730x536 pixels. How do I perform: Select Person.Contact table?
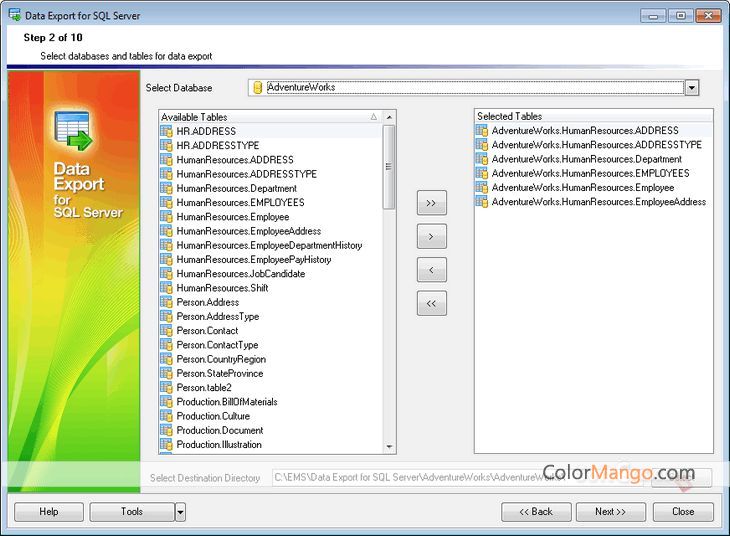tap(207, 331)
